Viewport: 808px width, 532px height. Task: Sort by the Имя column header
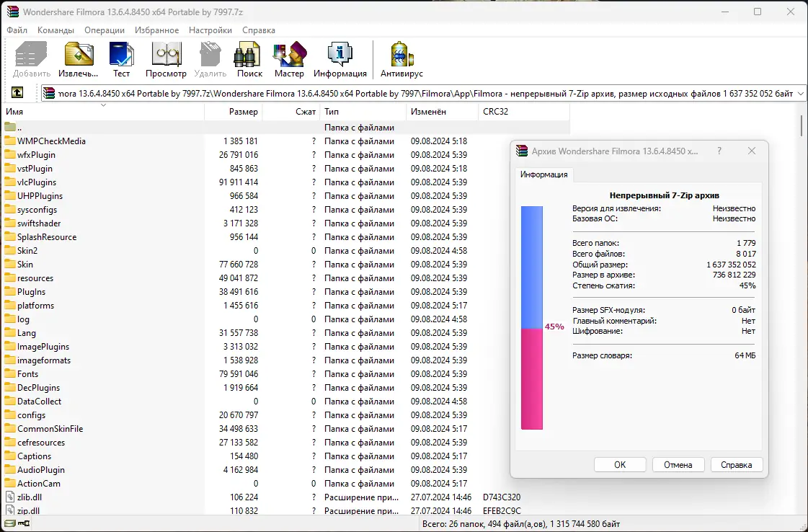[x=104, y=111]
